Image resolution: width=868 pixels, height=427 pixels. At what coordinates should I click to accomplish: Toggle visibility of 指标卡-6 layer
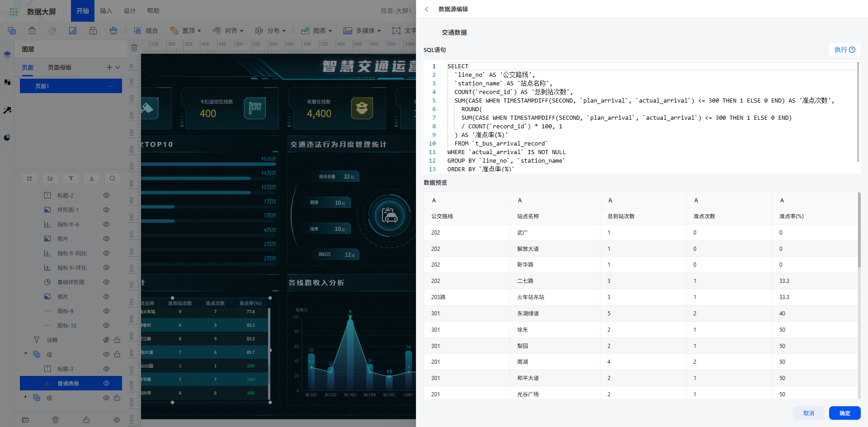(x=106, y=225)
